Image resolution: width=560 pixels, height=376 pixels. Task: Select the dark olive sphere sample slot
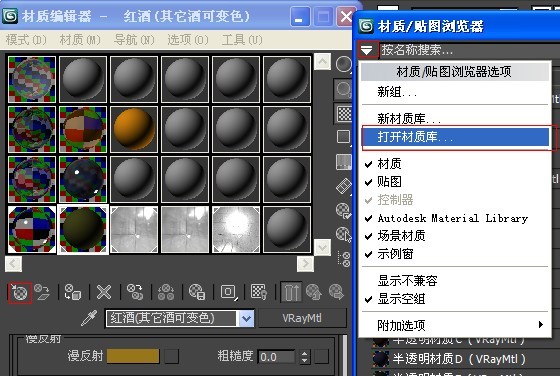coord(83,230)
